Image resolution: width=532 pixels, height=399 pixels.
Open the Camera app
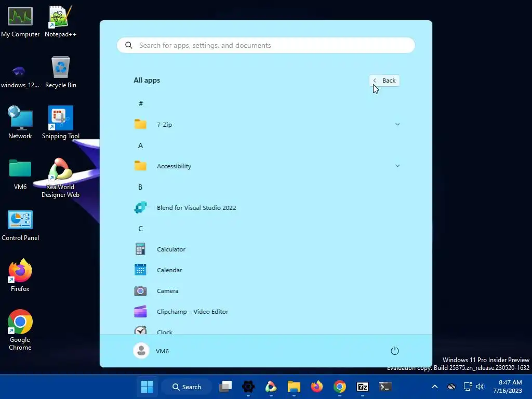(267, 291)
